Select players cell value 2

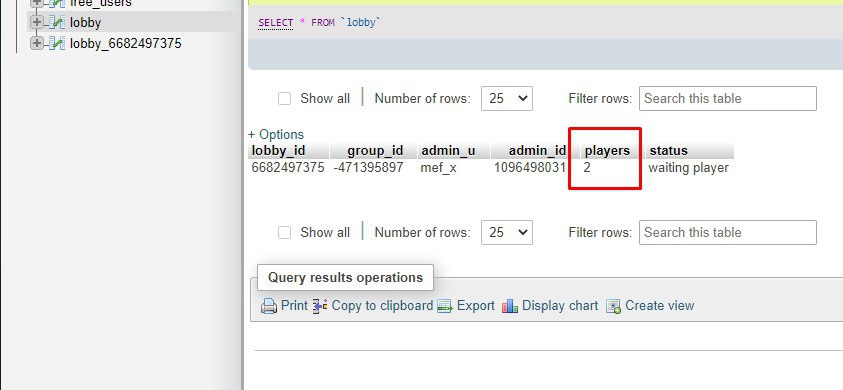point(587,168)
